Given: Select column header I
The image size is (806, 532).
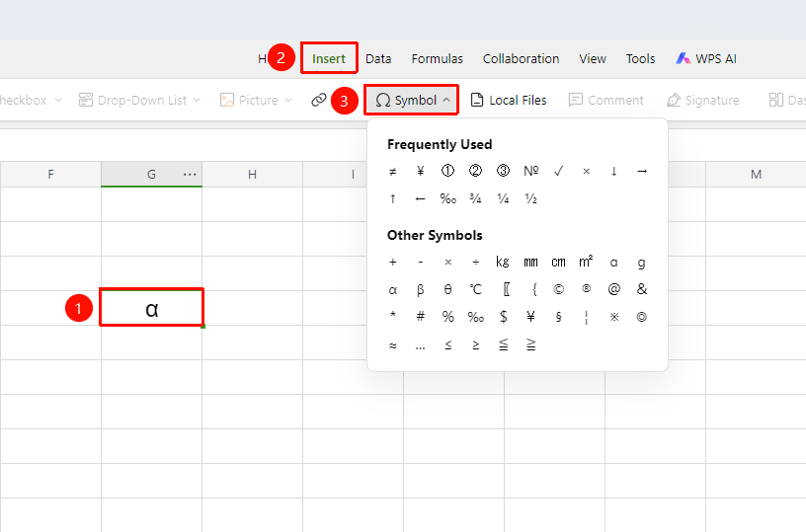Looking at the screenshot, I should [x=353, y=175].
